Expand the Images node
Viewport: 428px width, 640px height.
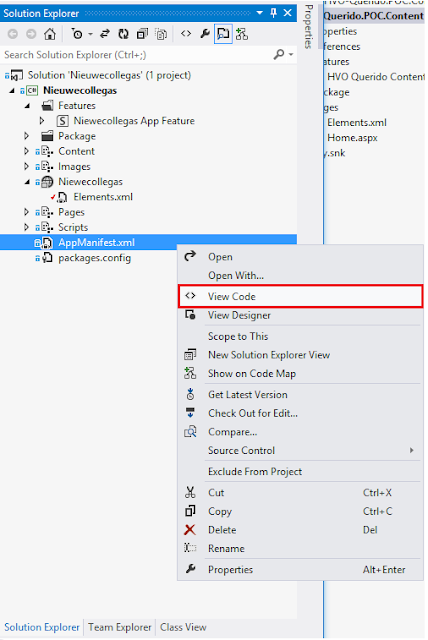pos(27,166)
